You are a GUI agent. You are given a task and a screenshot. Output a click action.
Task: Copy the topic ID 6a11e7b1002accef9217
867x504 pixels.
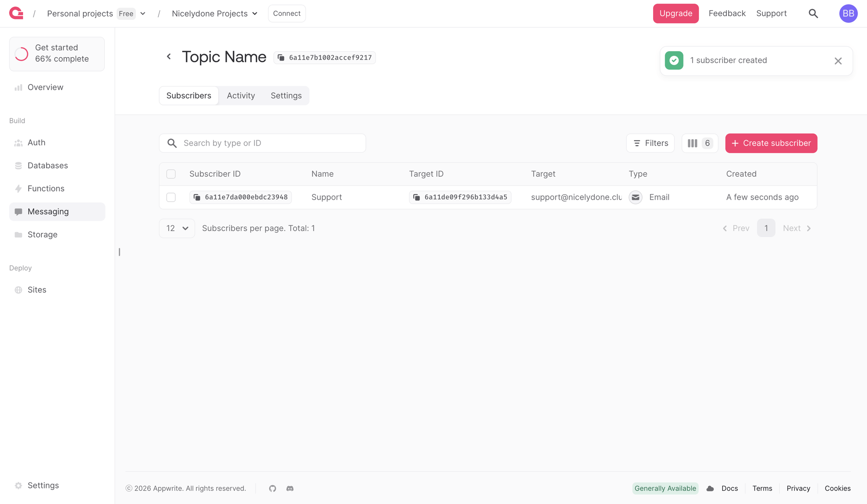pyautogui.click(x=324, y=57)
